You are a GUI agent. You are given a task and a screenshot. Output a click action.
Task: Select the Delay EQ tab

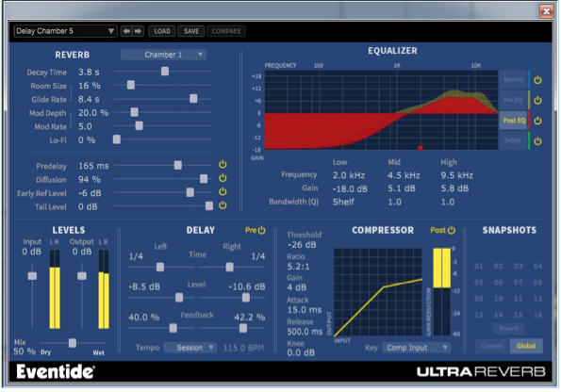point(514,140)
